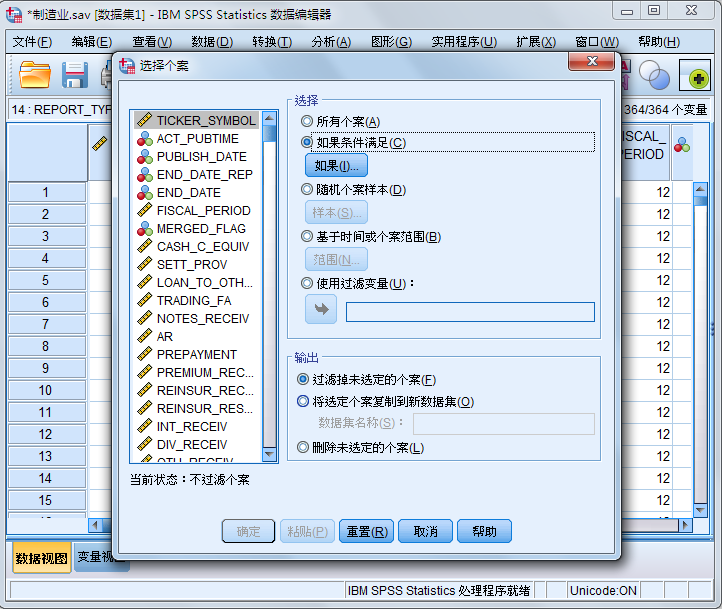The height and width of the screenshot is (609, 722).
Task: Open the File (文件) menu
Action: point(32,42)
